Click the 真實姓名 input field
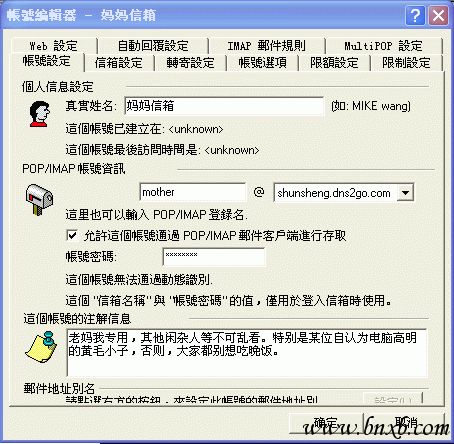This screenshot has height=444, width=454. coord(224,106)
